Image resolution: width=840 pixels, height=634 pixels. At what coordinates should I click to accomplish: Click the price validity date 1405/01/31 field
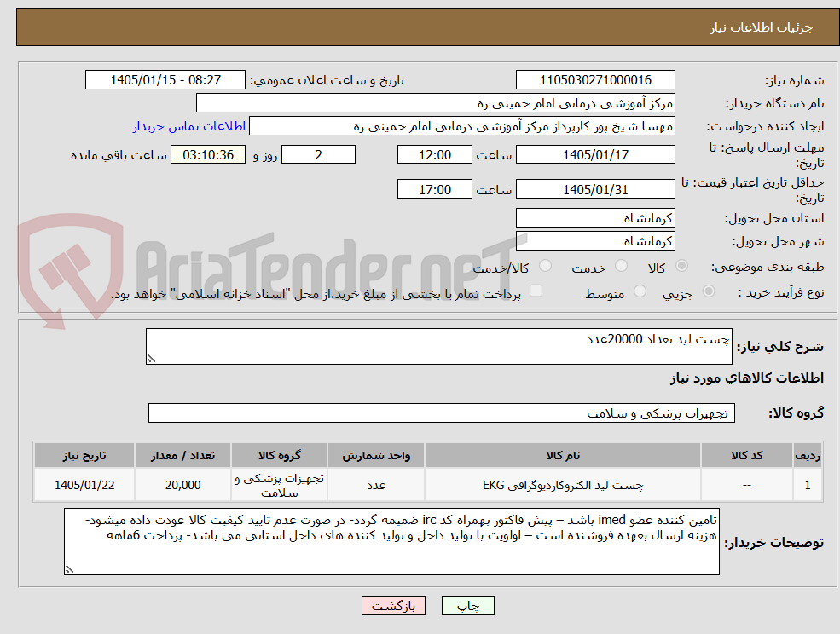click(x=595, y=189)
